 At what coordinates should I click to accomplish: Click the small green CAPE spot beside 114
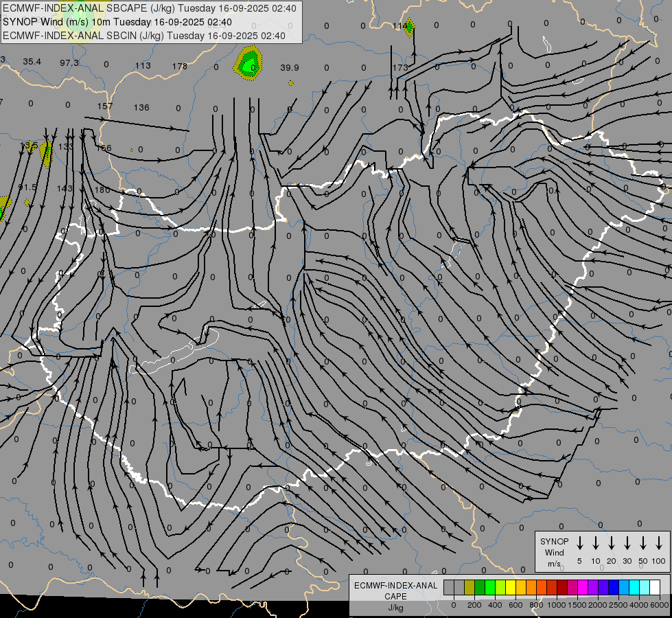pyautogui.click(x=410, y=27)
